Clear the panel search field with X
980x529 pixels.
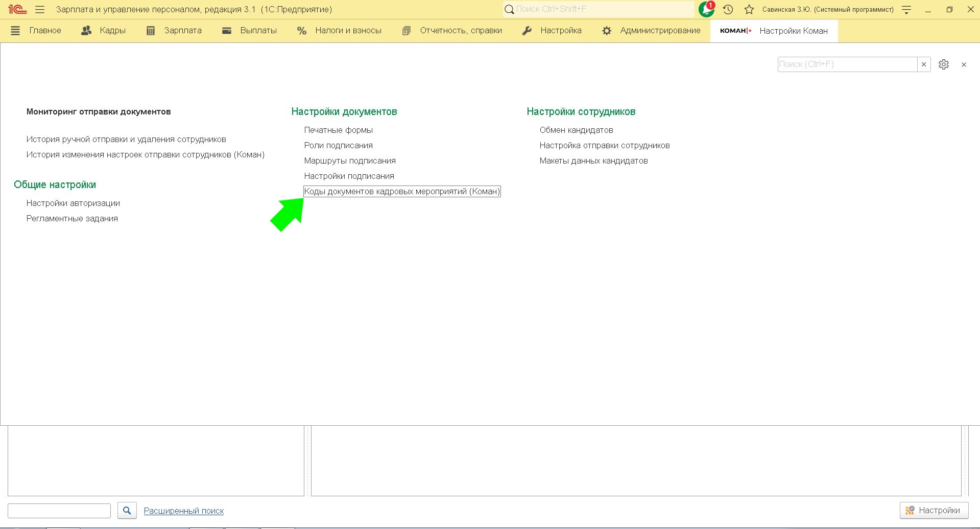(923, 64)
